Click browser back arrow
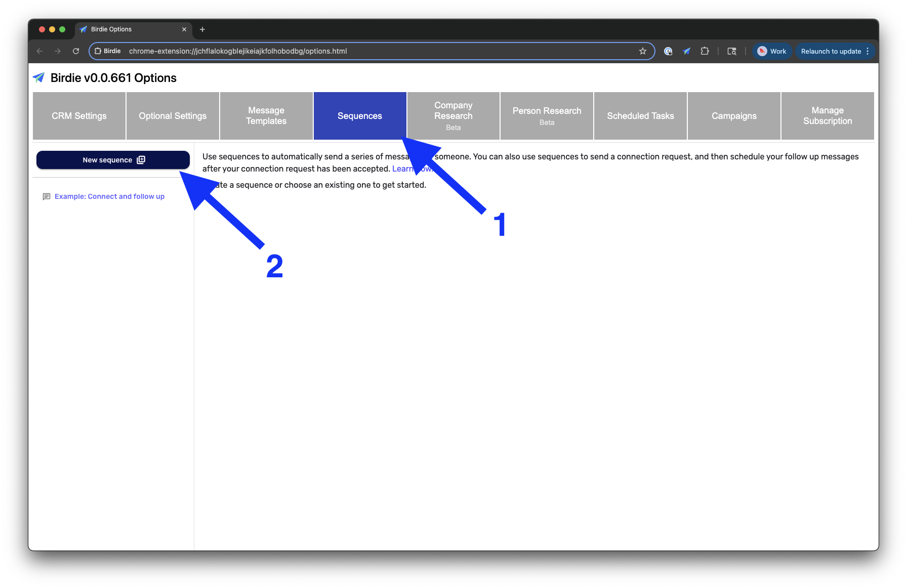The height and width of the screenshot is (588, 907). click(x=39, y=51)
